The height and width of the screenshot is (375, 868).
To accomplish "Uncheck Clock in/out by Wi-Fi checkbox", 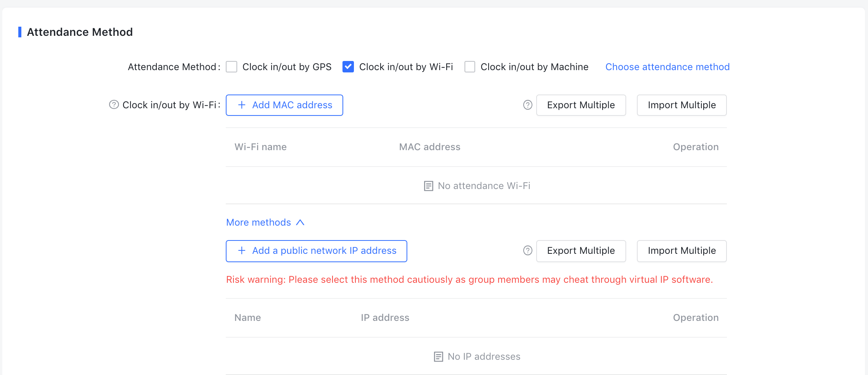I will click(x=348, y=67).
